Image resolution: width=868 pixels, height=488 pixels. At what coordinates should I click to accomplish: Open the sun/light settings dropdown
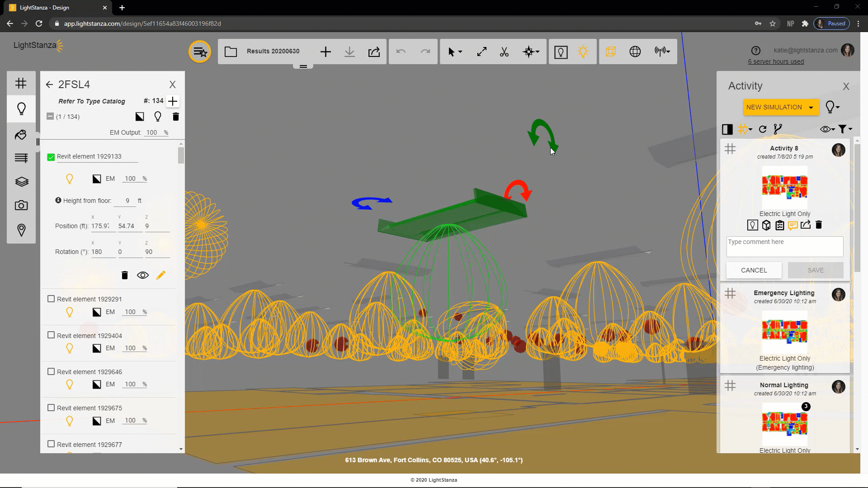[x=531, y=52]
